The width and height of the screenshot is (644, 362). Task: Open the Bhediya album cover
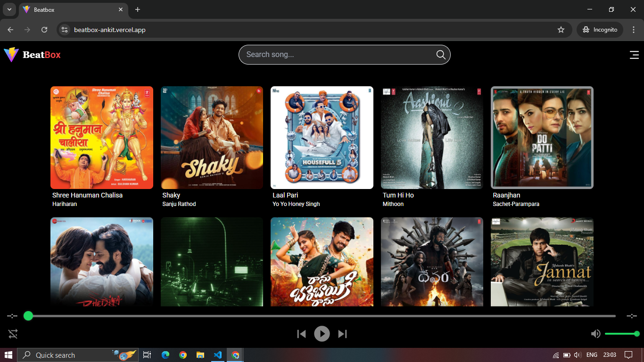(x=102, y=262)
